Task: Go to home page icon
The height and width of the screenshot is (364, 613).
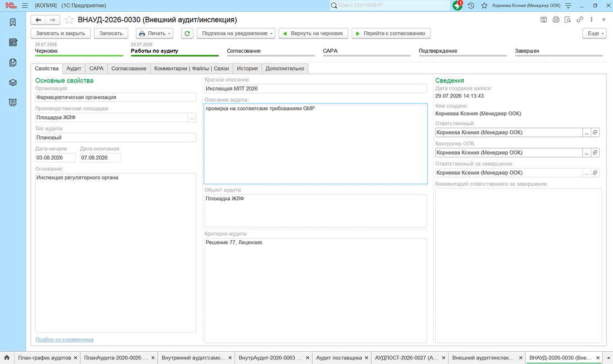Action: tap(7, 358)
